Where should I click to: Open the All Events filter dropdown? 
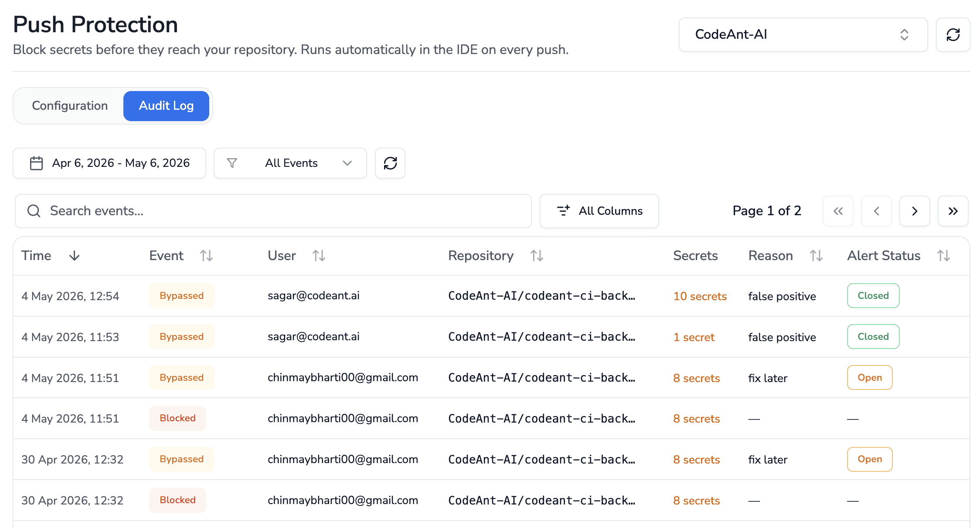coord(290,163)
